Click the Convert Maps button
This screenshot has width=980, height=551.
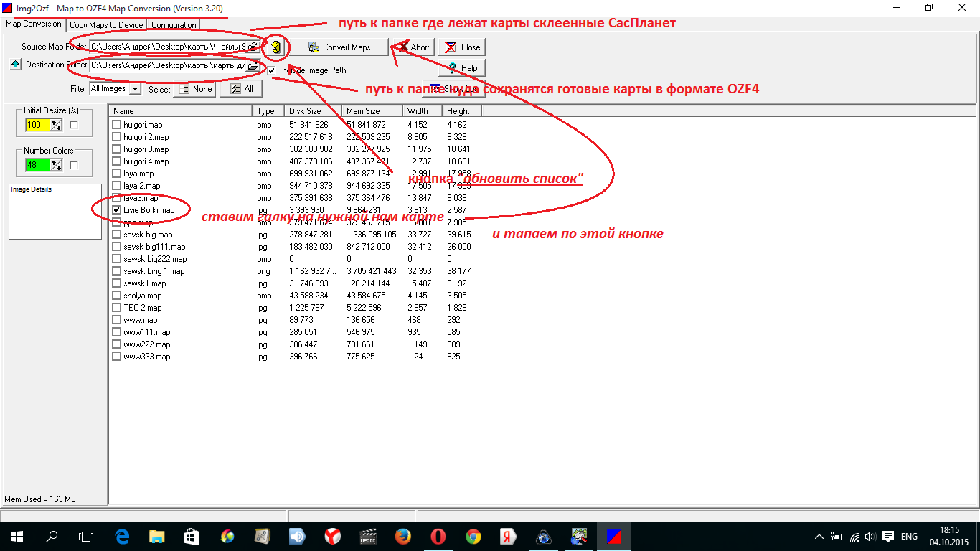pos(339,47)
